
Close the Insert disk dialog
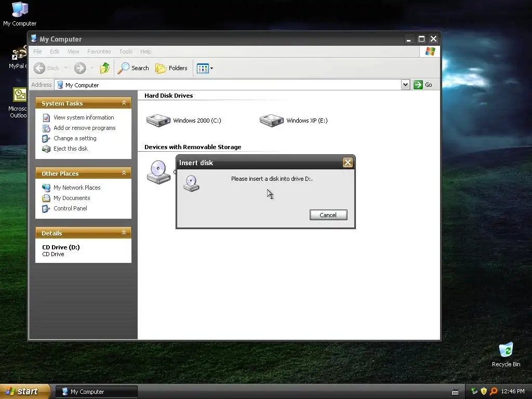point(348,163)
